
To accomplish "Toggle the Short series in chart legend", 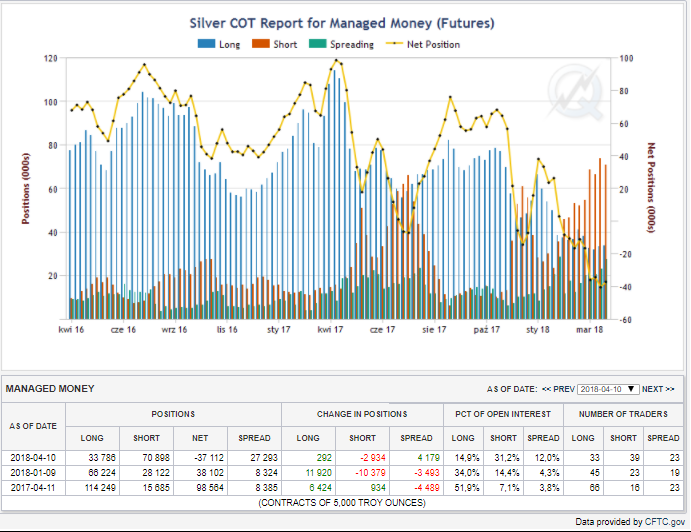I will pos(275,44).
